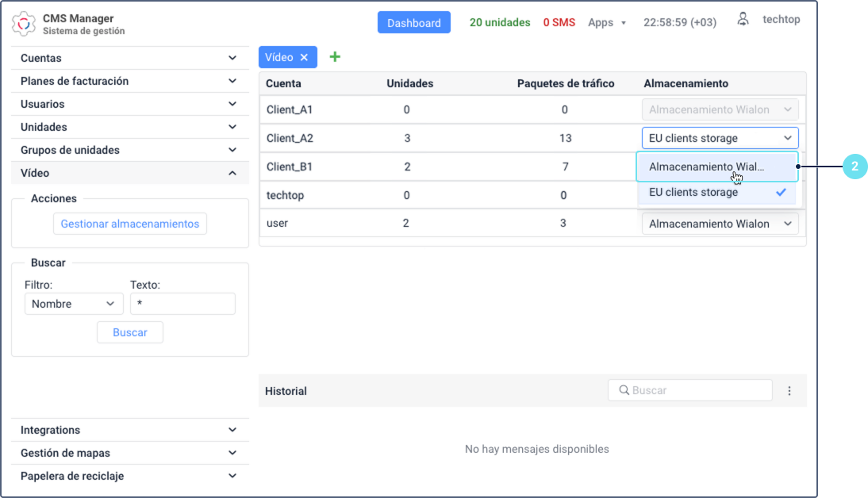The height and width of the screenshot is (498, 868).
Task: Click the blue checkmark beside EU clients storage
Action: pos(780,192)
